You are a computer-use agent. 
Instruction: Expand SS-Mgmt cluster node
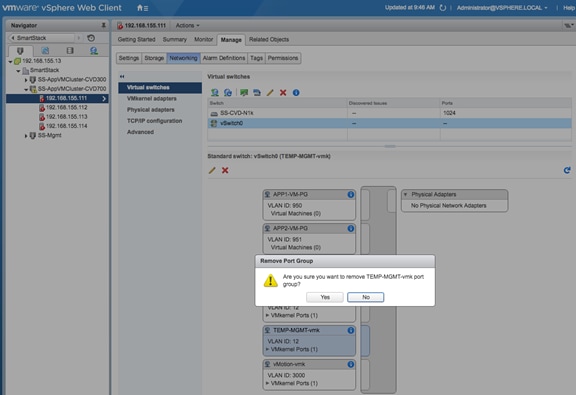coord(26,136)
